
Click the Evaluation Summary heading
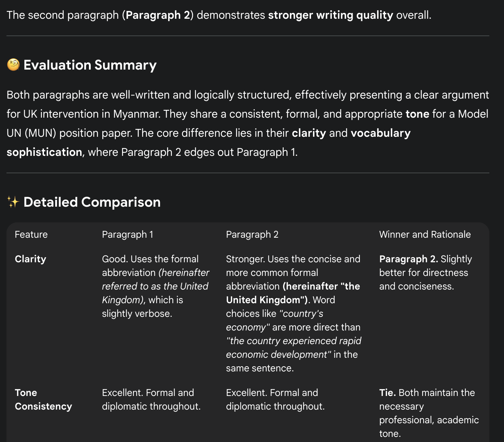[x=90, y=65]
